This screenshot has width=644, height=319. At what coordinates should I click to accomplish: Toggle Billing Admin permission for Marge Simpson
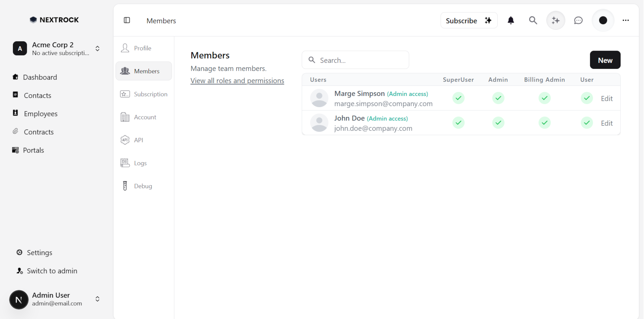[x=544, y=98]
